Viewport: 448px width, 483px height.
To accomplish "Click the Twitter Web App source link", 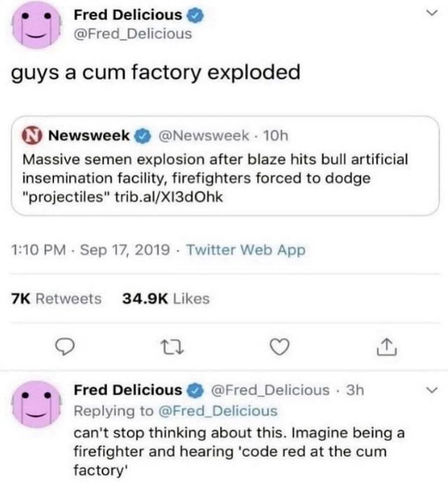I will [x=246, y=250].
